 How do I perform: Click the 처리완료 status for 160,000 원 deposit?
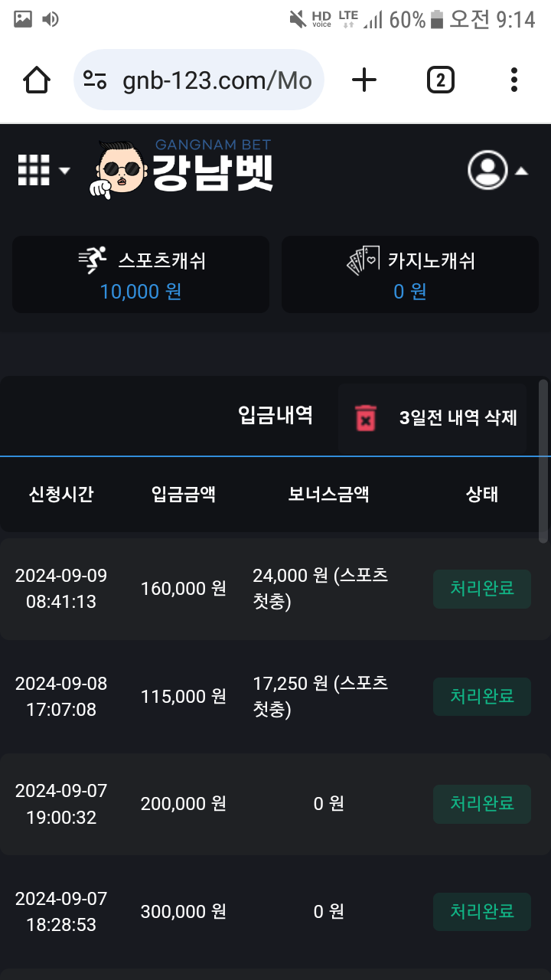(x=481, y=589)
